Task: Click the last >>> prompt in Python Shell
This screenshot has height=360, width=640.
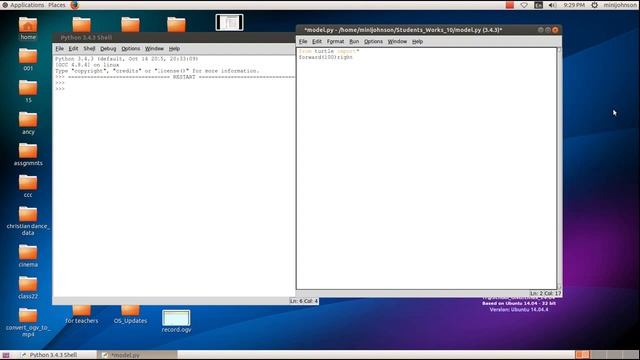Action: pos(60,89)
